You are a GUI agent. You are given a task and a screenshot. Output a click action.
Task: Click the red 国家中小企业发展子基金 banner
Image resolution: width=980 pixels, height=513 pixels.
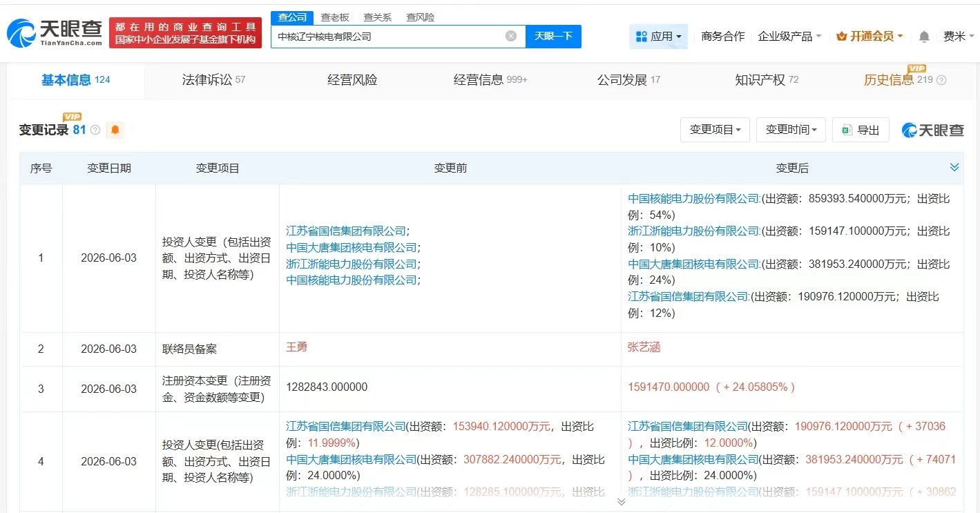185,33
